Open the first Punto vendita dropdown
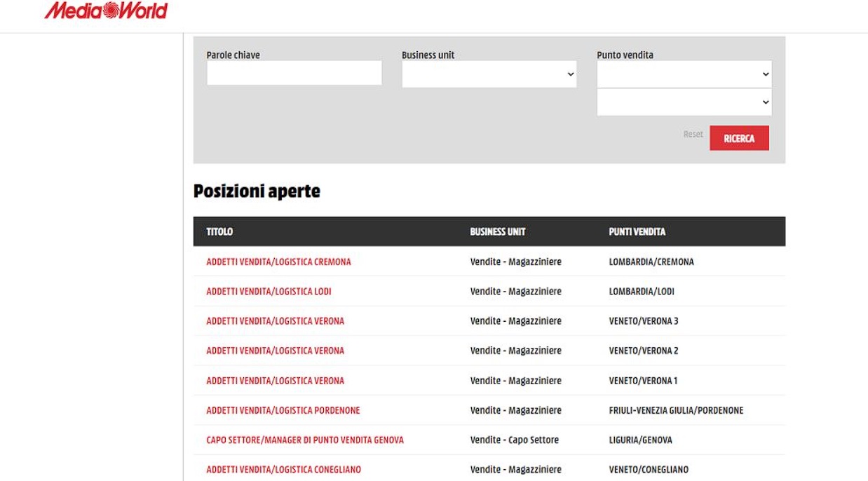 (x=684, y=74)
